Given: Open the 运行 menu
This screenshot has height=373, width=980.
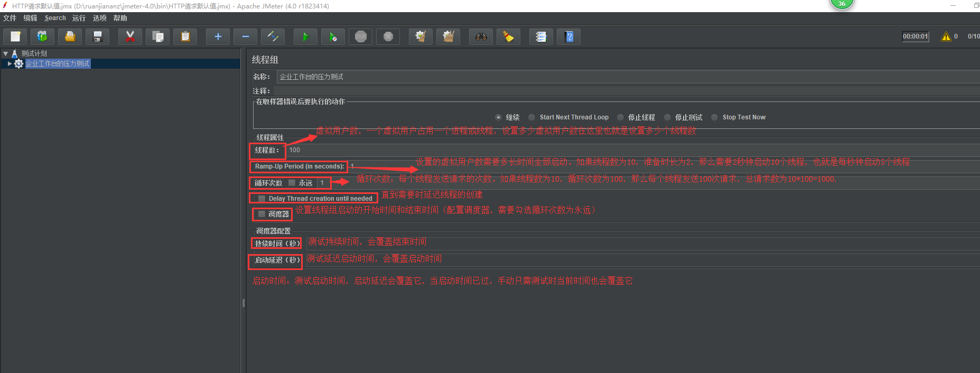Looking at the screenshot, I should [79, 18].
